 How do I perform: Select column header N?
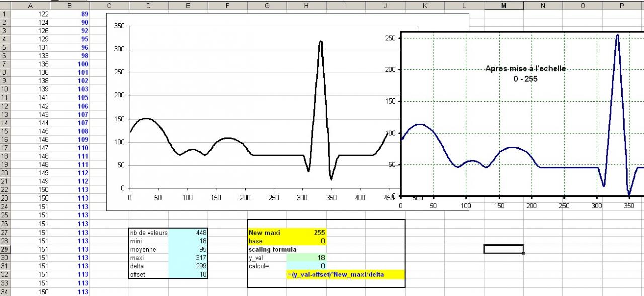[543, 5]
